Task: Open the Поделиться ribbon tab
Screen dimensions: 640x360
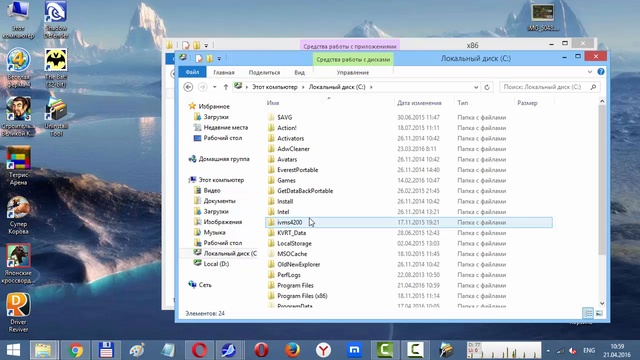Action: 264,72
